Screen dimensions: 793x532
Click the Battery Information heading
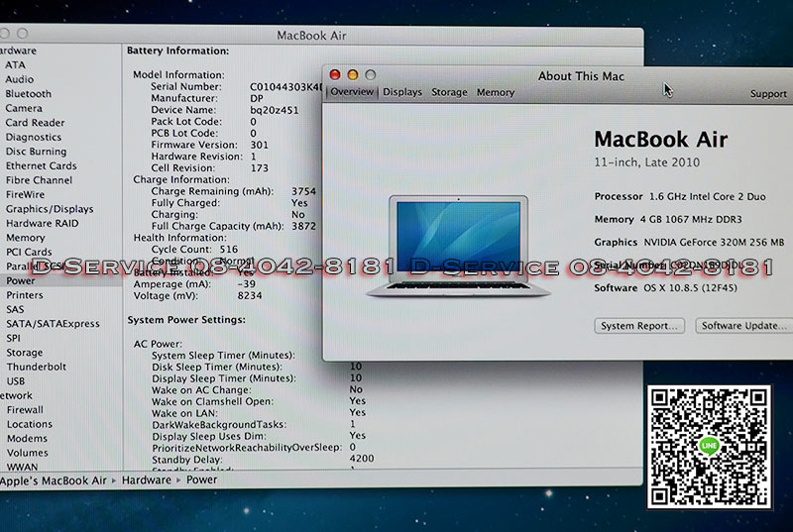point(177,51)
